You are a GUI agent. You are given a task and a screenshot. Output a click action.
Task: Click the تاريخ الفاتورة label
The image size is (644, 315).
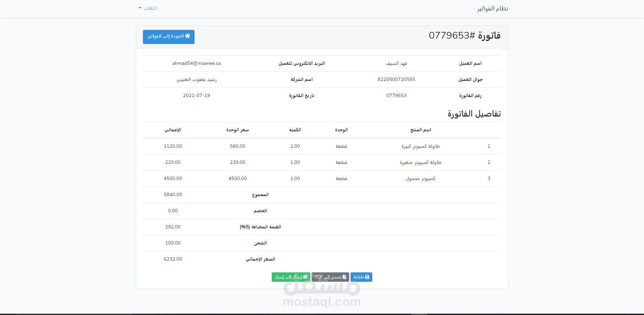click(x=302, y=96)
